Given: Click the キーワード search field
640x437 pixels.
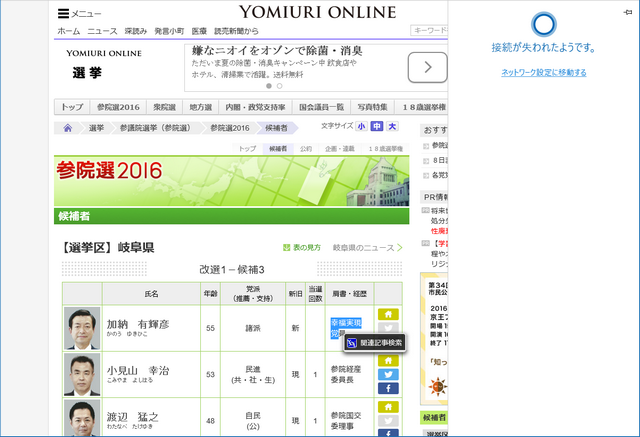Looking at the screenshot, I should point(429,30).
